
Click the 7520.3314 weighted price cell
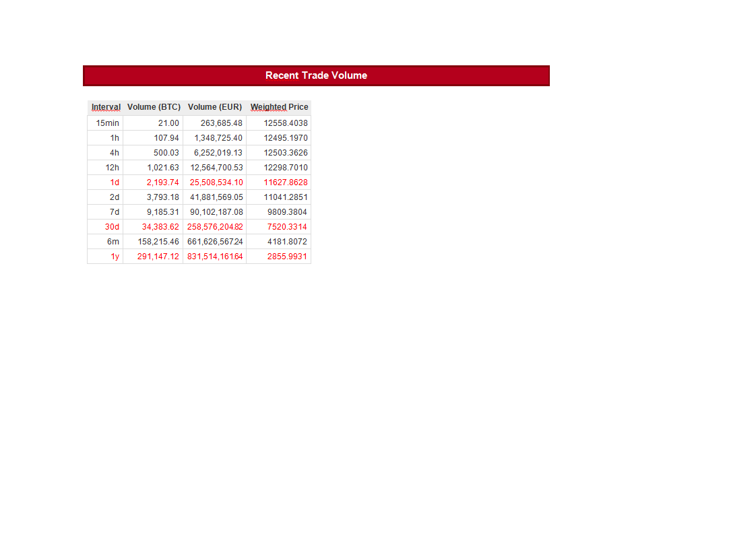point(288,226)
